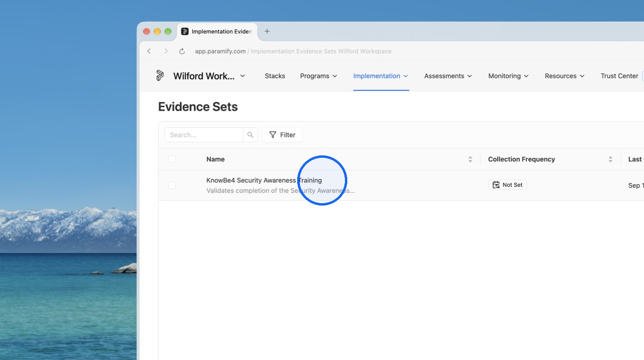The height and width of the screenshot is (360, 644).
Task: Sort by Name column arrows
Action: pyautogui.click(x=470, y=159)
